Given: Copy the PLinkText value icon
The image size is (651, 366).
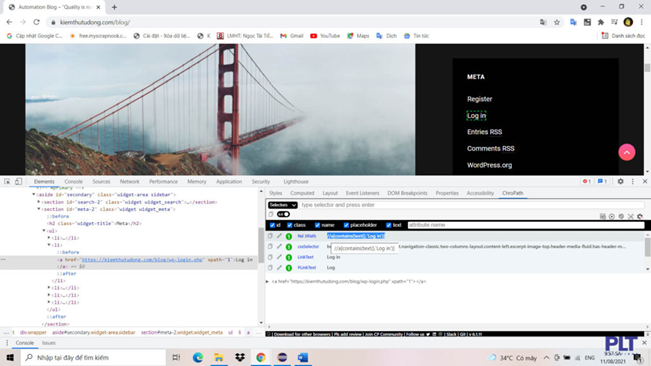Looking at the screenshot, I should pyautogui.click(x=270, y=268).
